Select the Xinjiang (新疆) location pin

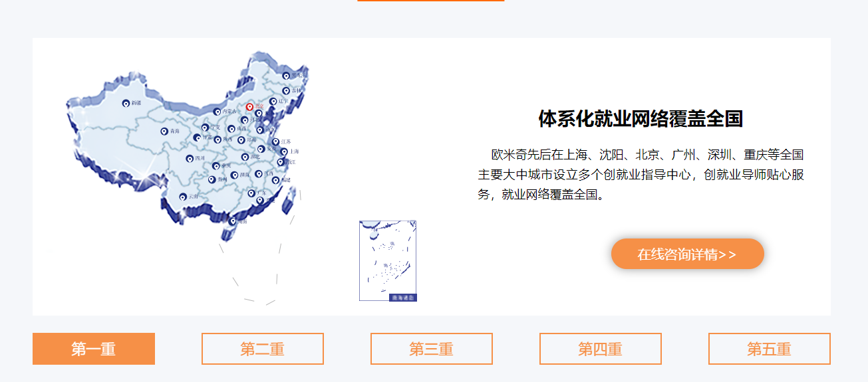pyautogui.click(x=126, y=103)
